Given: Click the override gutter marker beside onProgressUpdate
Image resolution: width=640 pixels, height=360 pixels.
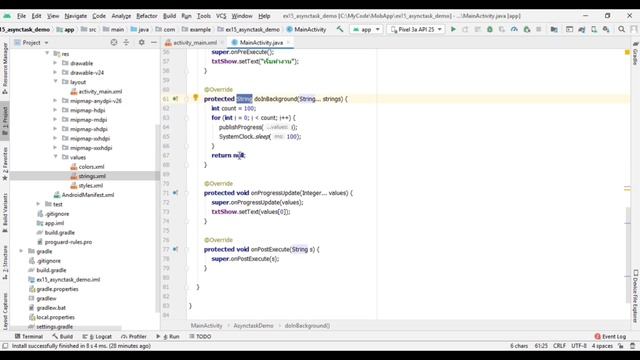Looking at the screenshot, I should coord(175,193).
